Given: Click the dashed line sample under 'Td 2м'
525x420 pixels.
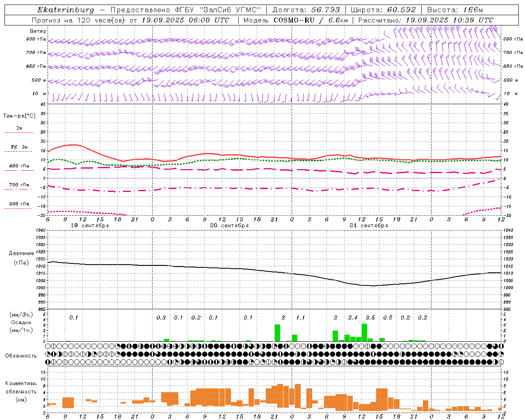Looking at the screenshot, I should coord(18,152).
